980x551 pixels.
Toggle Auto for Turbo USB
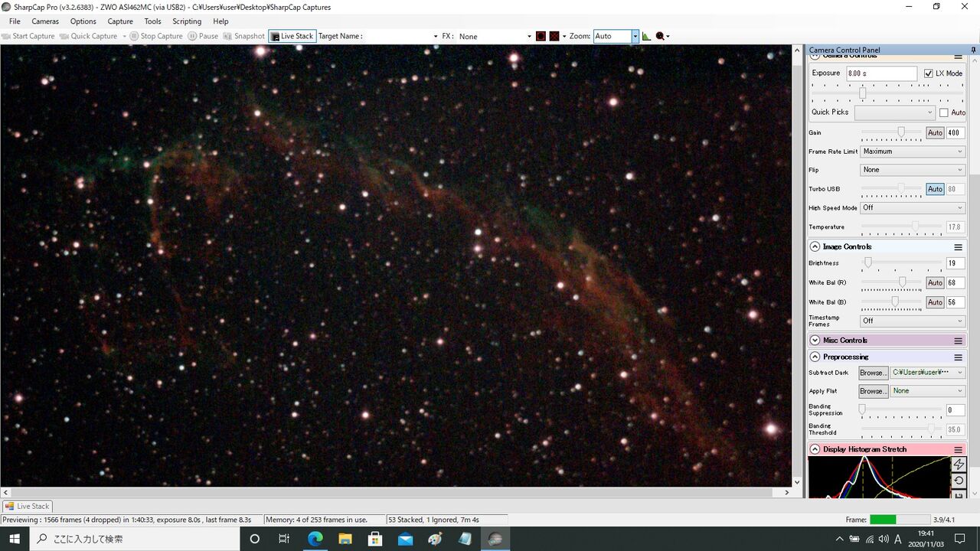tap(935, 189)
